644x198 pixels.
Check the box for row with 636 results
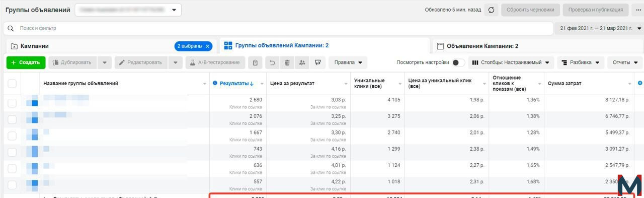point(12,169)
